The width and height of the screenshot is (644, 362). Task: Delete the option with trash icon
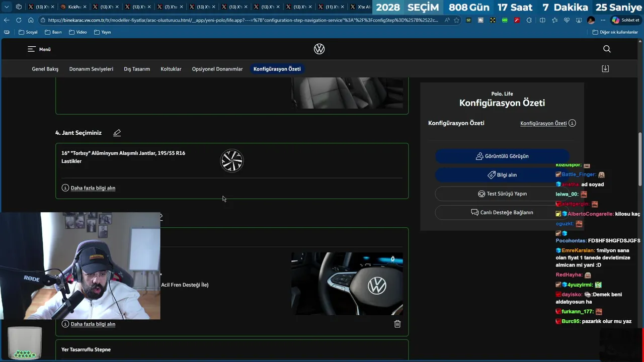coord(397,324)
